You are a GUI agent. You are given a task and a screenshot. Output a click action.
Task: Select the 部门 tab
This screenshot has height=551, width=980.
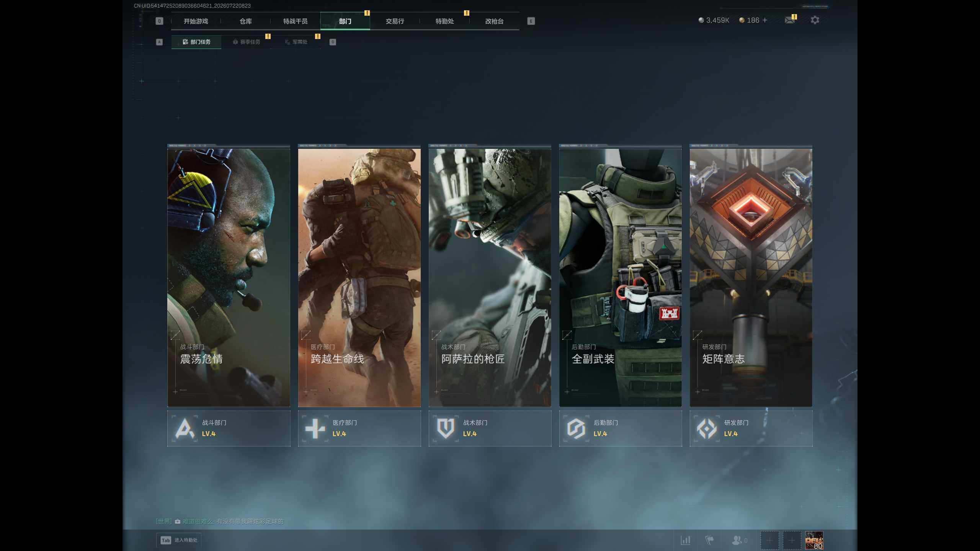coord(345,21)
